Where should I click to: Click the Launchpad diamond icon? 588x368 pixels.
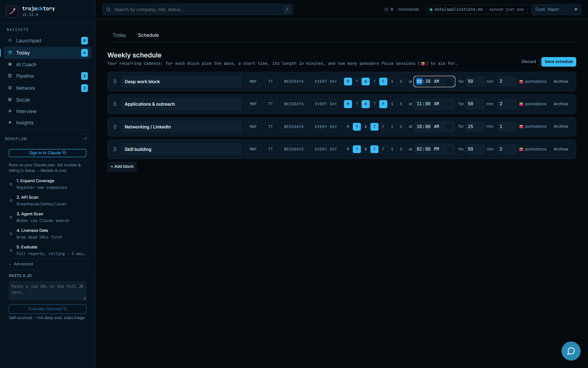point(10,40)
